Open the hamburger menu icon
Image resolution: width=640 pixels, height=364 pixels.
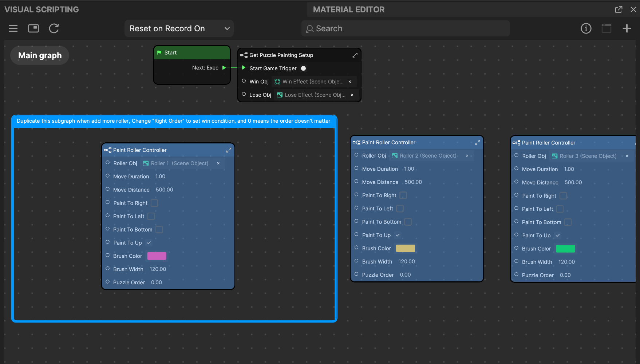pos(13,28)
